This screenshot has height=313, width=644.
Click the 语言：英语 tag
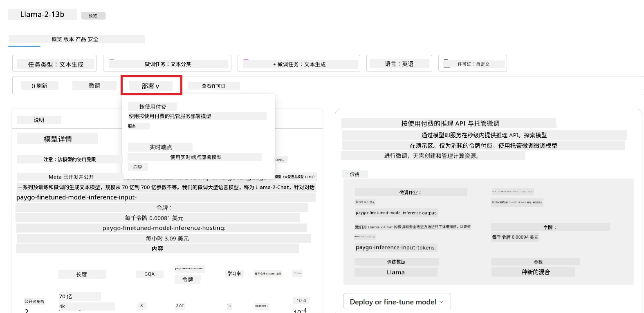click(399, 64)
